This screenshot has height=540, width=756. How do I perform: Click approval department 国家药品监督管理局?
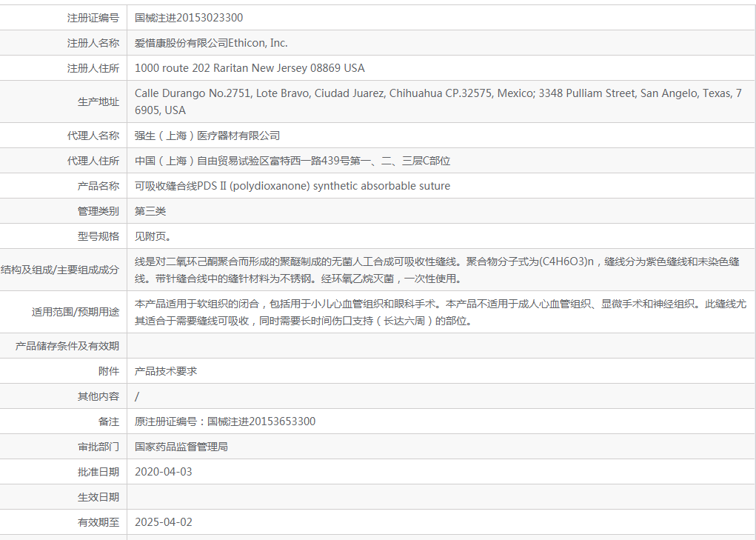181,447
